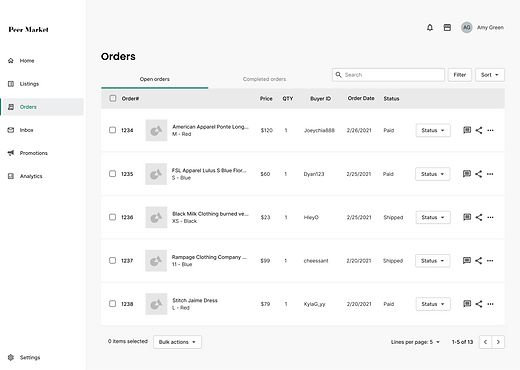The image size is (520, 370).
Task: Open Amy Green account name
Action: point(490,28)
